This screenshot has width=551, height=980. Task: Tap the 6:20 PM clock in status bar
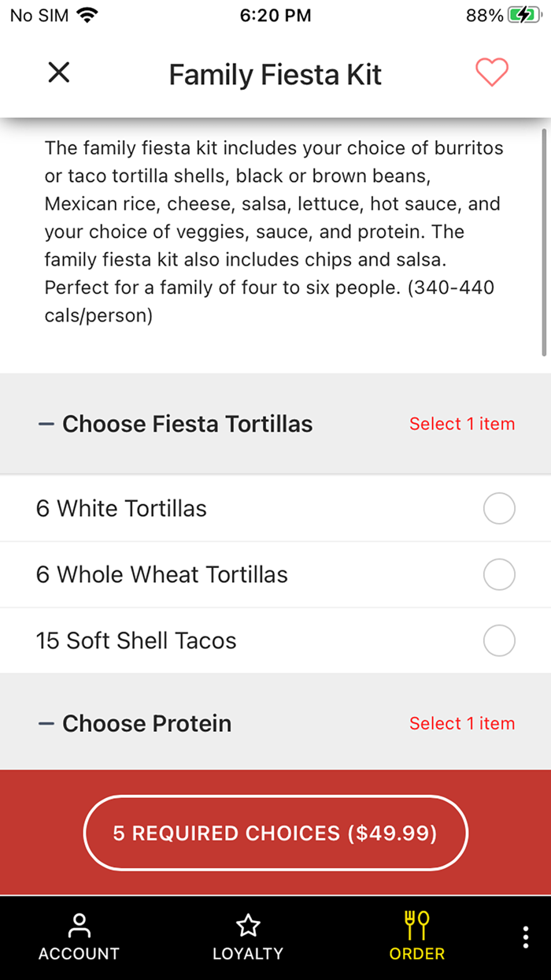tap(275, 15)
